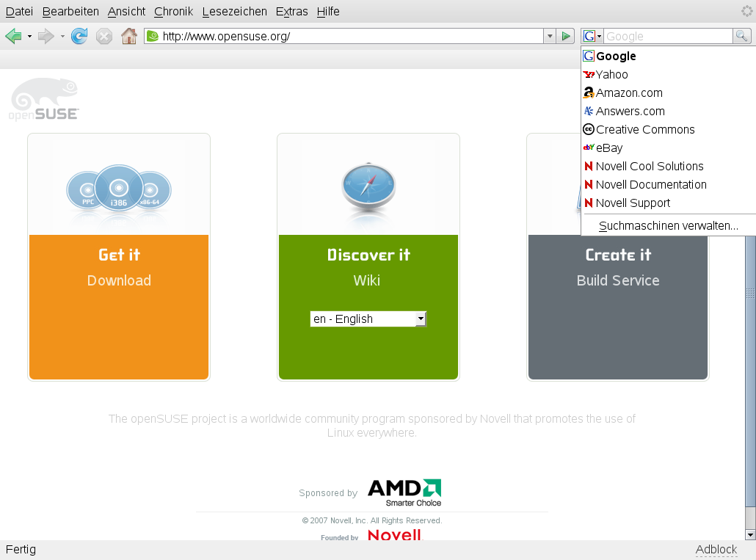Expand the address bar URL history dropdown
The width and height of the screenshot is (756, 560).
coord(550,36)
